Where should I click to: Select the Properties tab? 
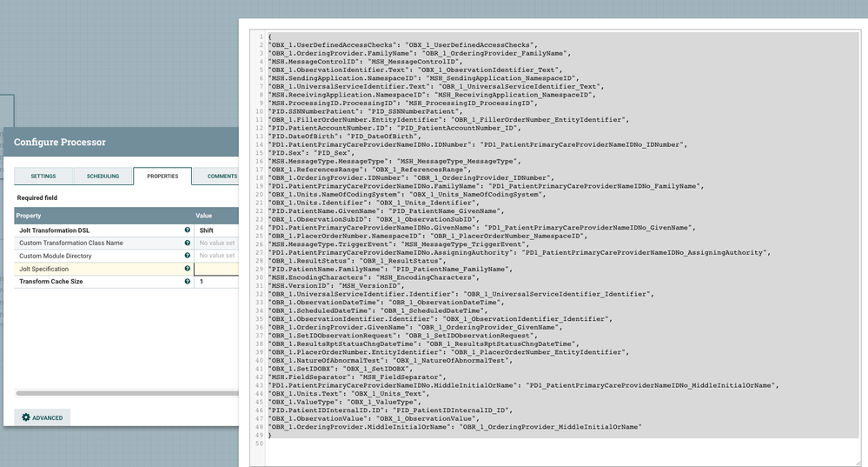(x=162, y=177)
